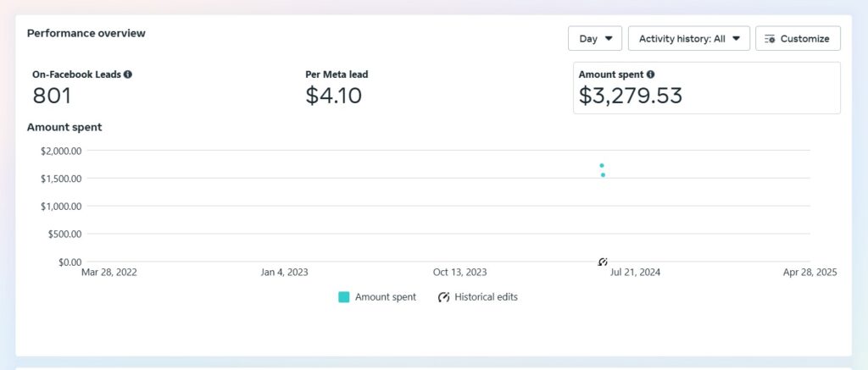Screen dimensions: 868x370
Task: Click the info icon beside On-Facebook Leads
Action: 128,75
